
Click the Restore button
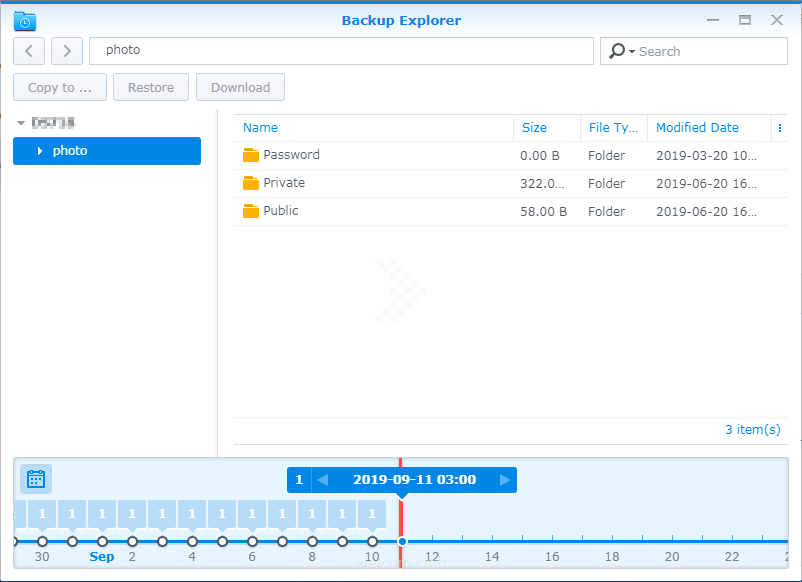pyautogui.click(x=151, y=88)
